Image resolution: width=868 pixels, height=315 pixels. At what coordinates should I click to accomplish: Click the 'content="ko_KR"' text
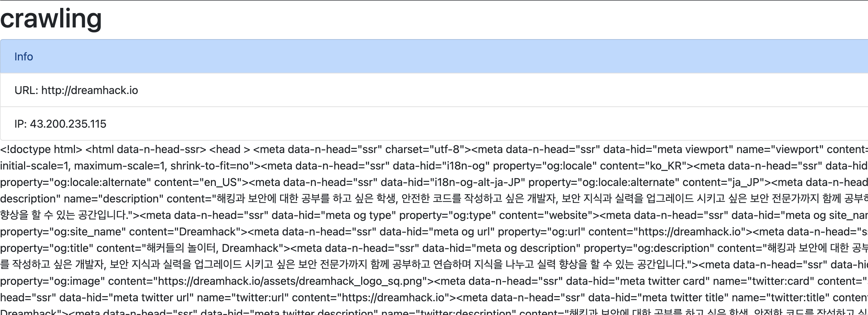(643, 166)
